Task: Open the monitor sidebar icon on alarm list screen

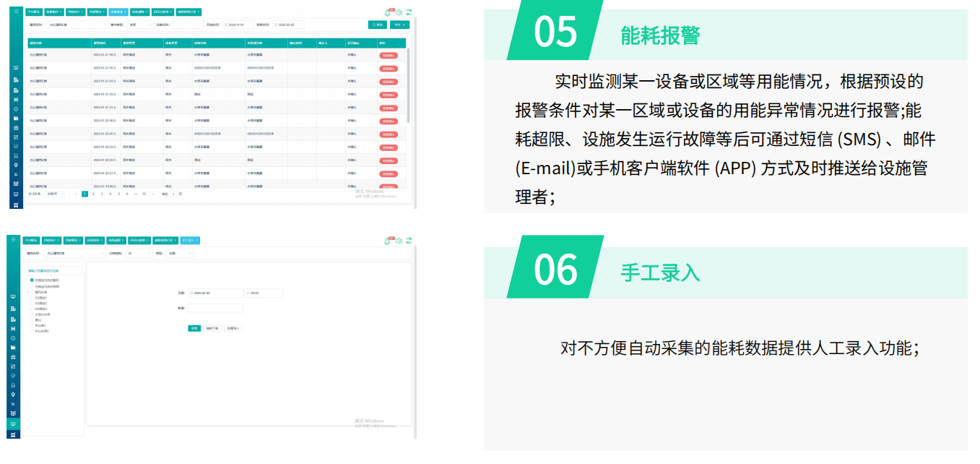Action: 16,67
